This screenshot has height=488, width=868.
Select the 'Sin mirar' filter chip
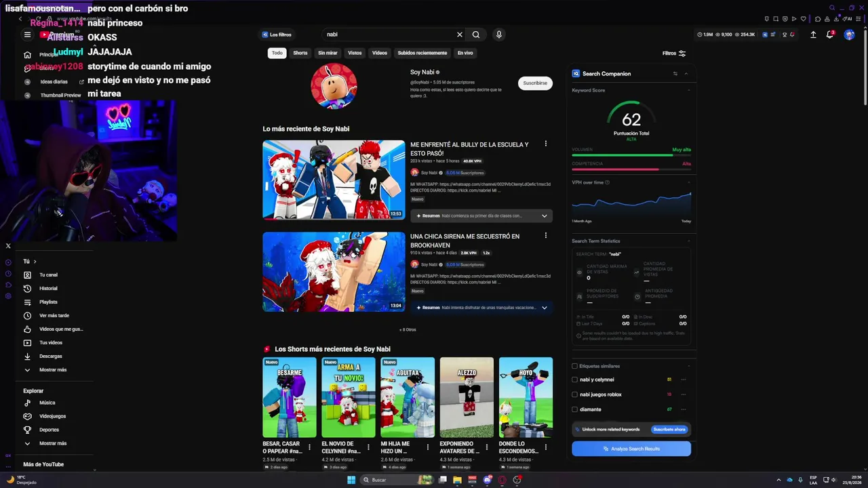pyautogui.click(x=328, y=53)
